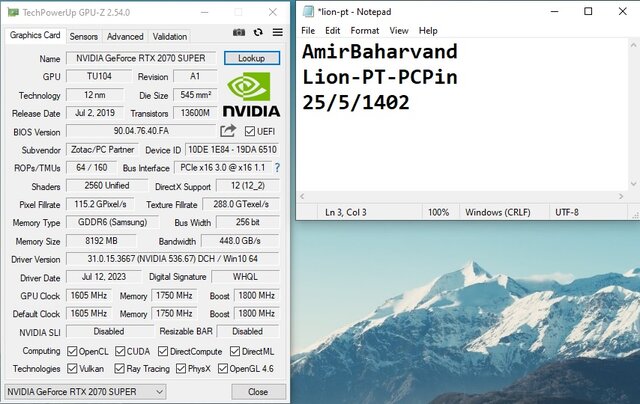
Task: Click the GPU-Z title bar app icon
Action: [13, 12]
